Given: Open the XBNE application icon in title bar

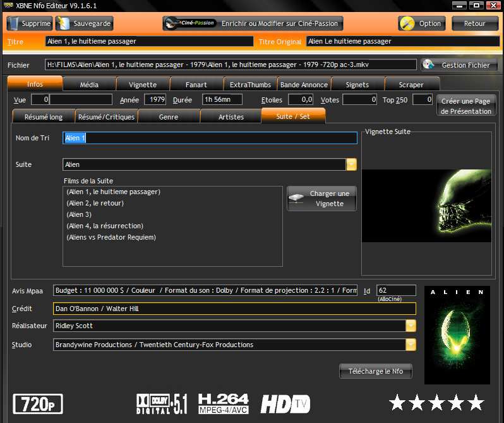Looking at the screenshot, I should [x=8, y=5].
